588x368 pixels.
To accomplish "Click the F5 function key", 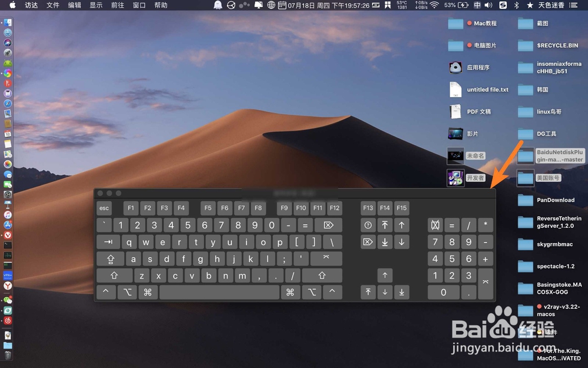I will click(x=208, y=208).
